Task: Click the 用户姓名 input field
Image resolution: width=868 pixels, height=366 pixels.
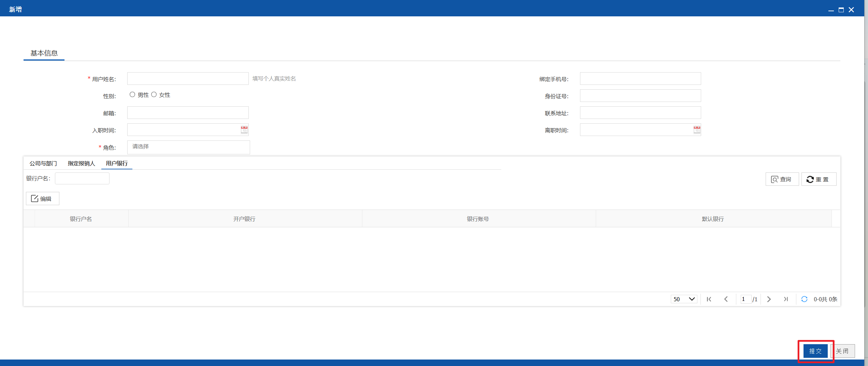Action: (x=188, y=79)
